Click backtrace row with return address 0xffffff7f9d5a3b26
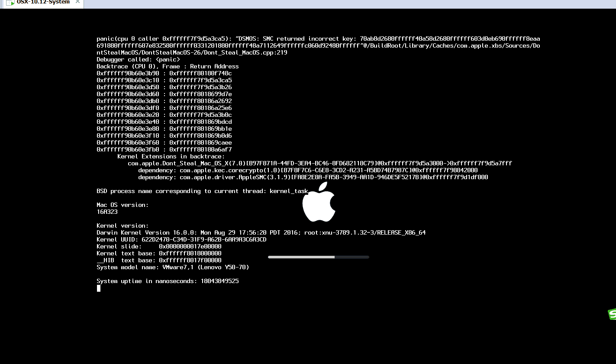Screen dimensions: 616x364 click(x=164, y=87)
